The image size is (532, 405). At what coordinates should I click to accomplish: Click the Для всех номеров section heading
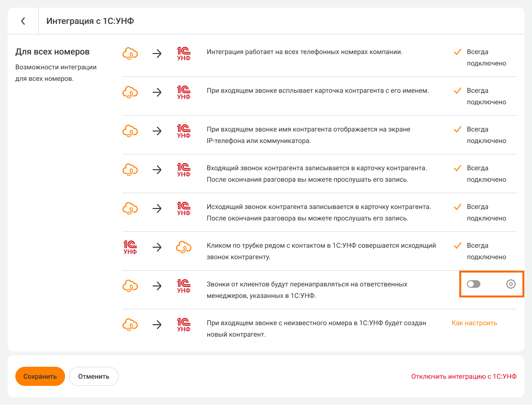tap(53, 52)
